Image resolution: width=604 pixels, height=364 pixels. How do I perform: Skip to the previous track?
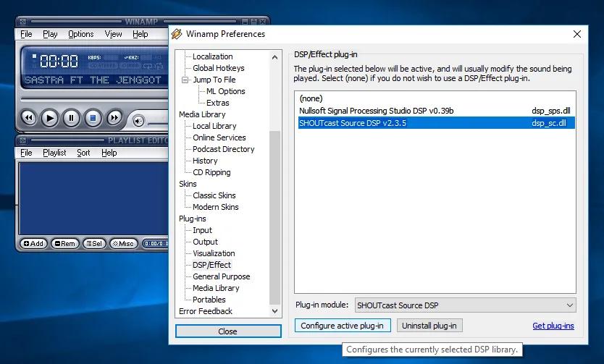(x=28, y=117)
